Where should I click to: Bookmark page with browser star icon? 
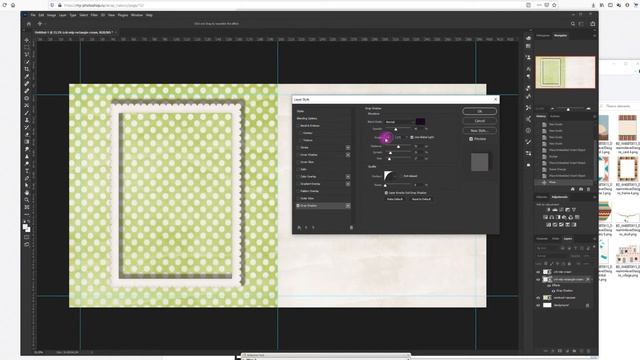(x=554, y=5)
